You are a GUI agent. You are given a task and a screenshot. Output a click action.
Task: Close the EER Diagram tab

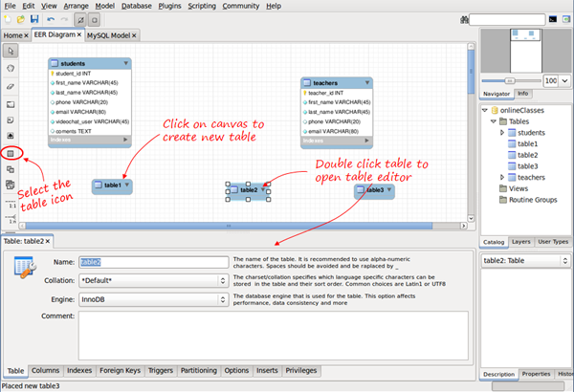click(79, 34)
